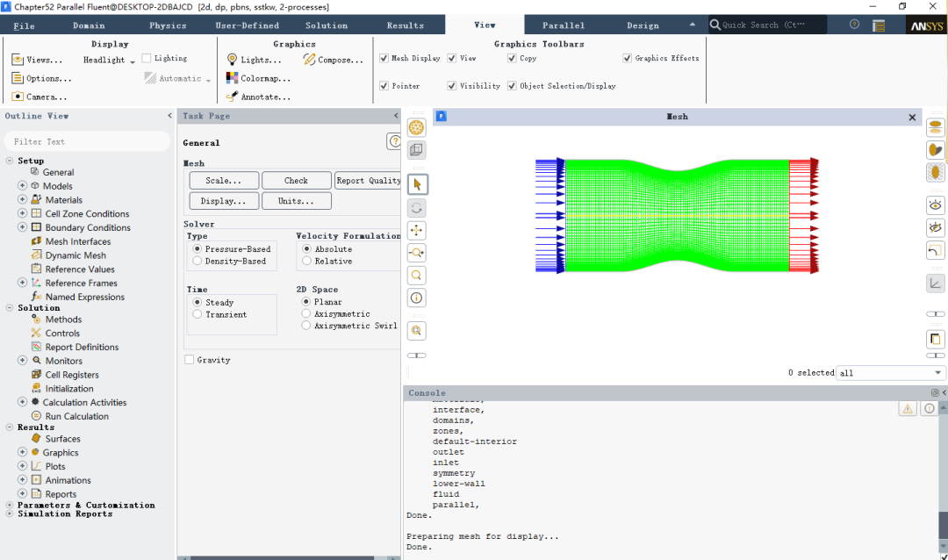The image size is (948, 560).
Task: Click the cube view icon in graphics toolbar
Action: coord(417,149)
